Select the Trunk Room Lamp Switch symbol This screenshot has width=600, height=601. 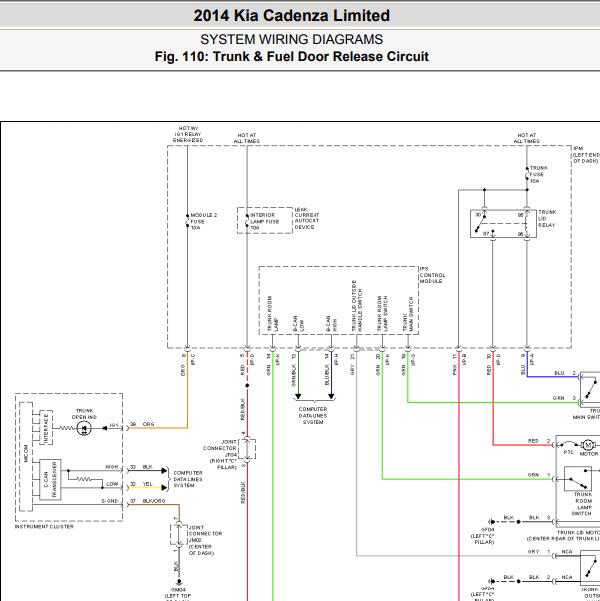click(x=578, y=479)
